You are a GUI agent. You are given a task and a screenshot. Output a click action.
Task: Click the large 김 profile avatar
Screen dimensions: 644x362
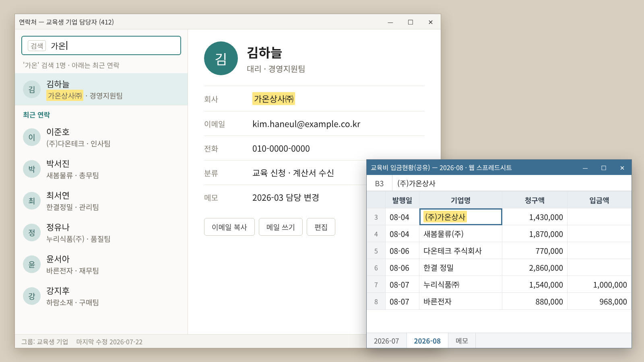[x=221, y=58]
